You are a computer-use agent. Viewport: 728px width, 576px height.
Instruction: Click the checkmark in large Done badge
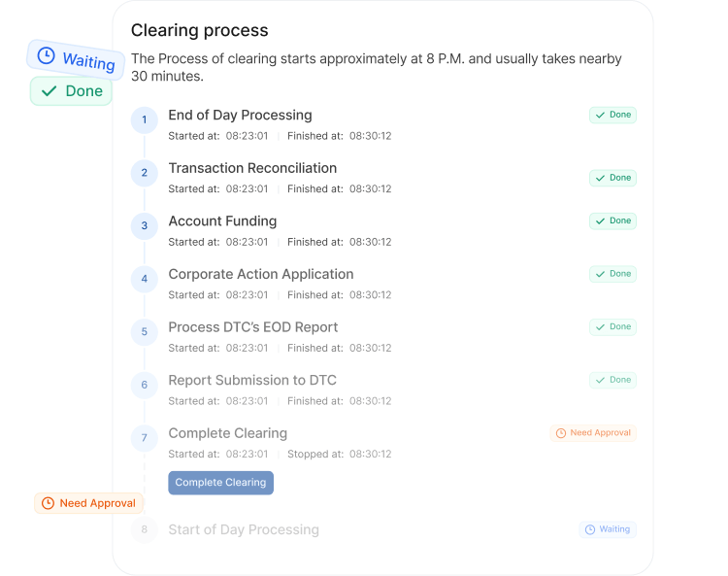50,91
